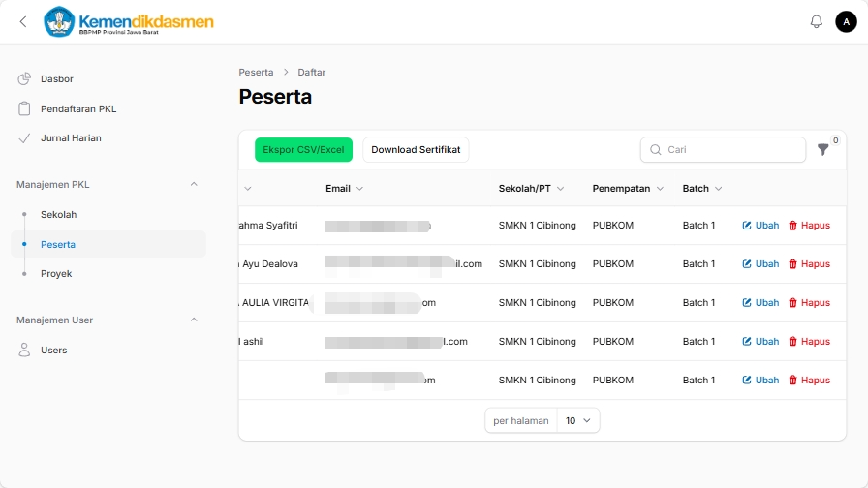Delete the last table row with Hapus

809,381
